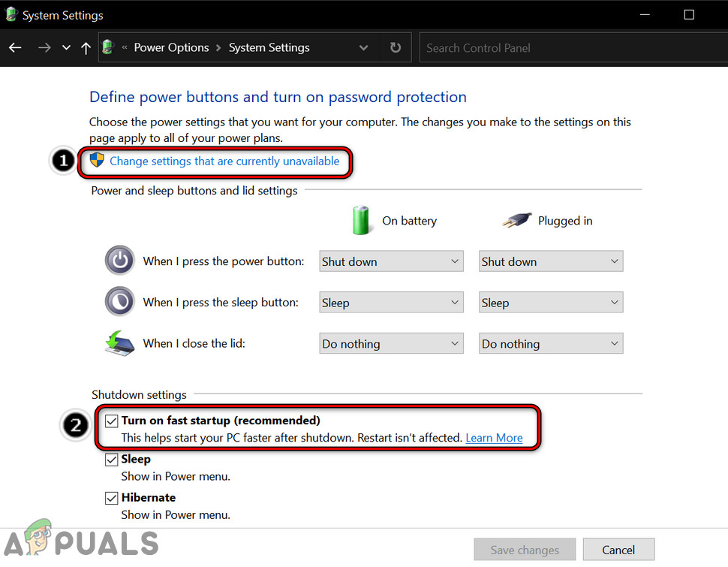Open the recent locations chevron
Screen dimensions: 728x567
pos(66,47)
